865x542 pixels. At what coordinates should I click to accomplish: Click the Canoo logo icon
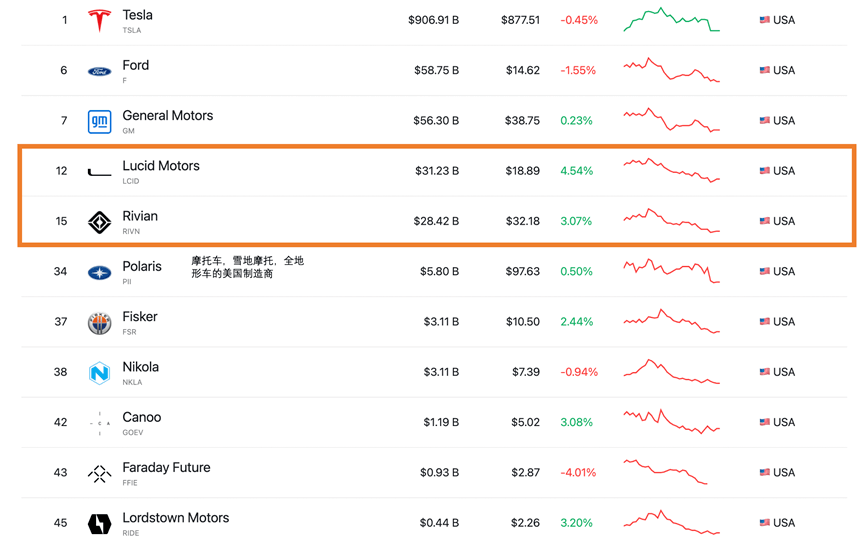coord(99,423)
